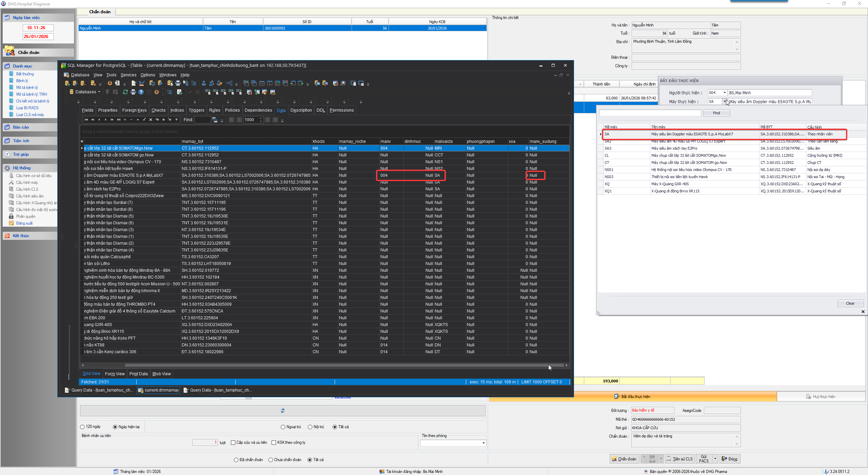868x475 pixels.
Task: Click the filter funnel icon in navigator
Action: [x=176, y=120]
